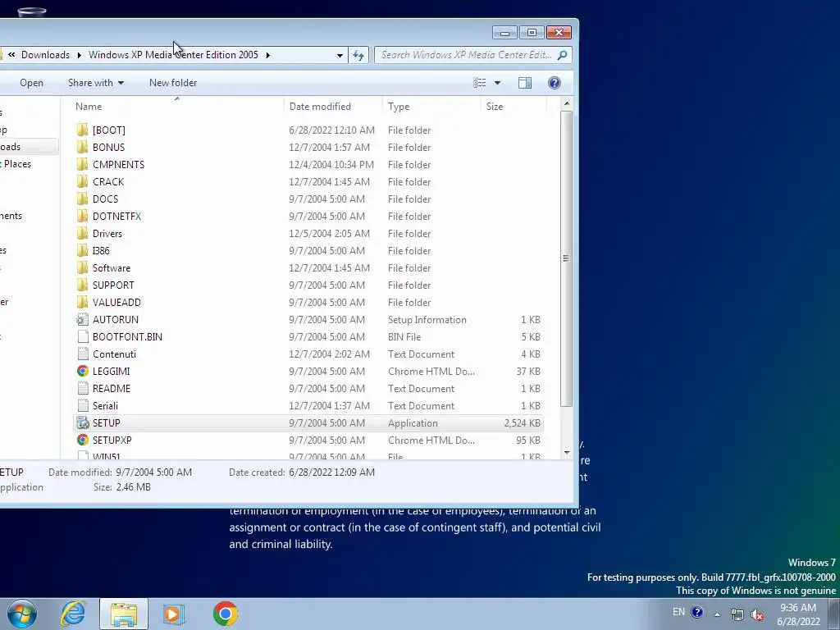The width and height of the screenshot is (840, 630).
Task: Click the Open toolbar button
Action: 32,83
